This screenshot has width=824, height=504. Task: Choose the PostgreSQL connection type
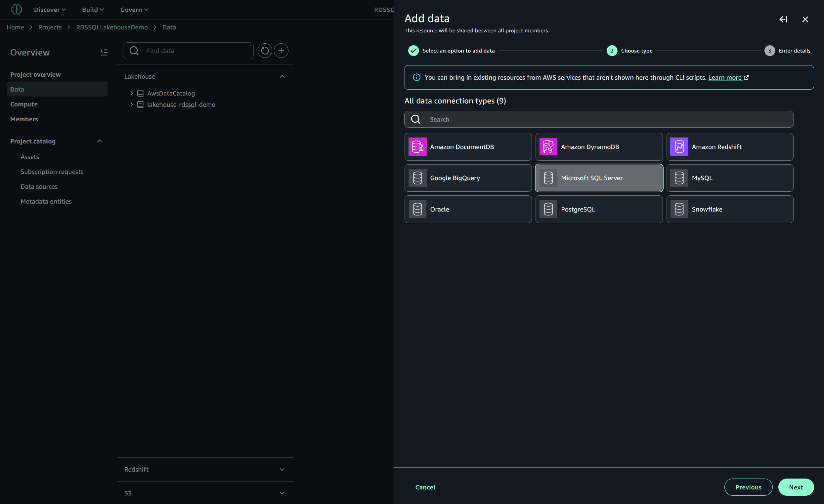(599, 209)
